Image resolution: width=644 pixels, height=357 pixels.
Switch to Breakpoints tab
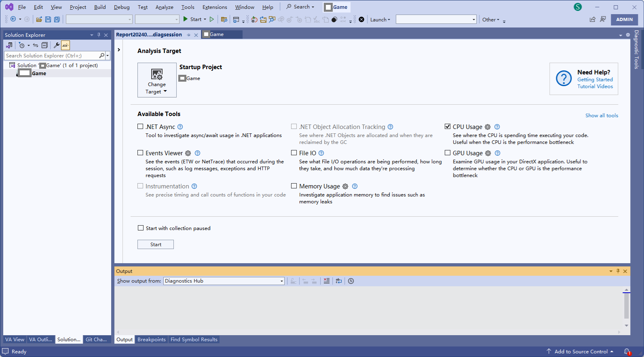pos(152,340)
